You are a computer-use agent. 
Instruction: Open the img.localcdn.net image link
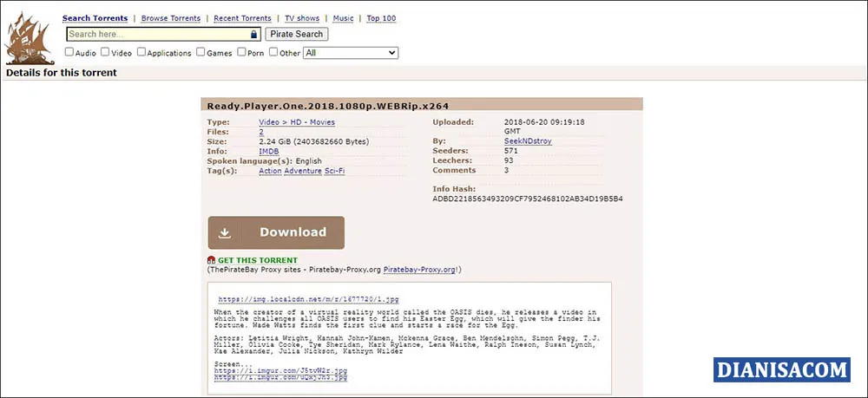click(x=308, y=300)
